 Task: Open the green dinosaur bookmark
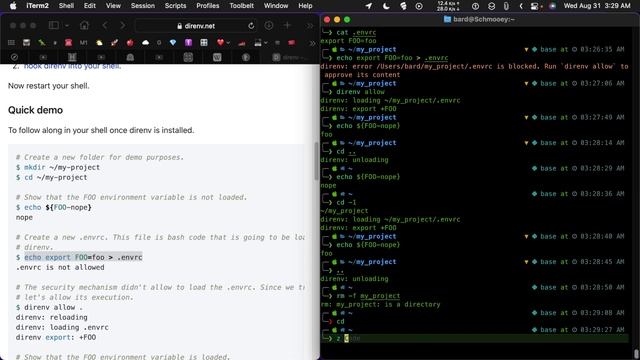42,42
